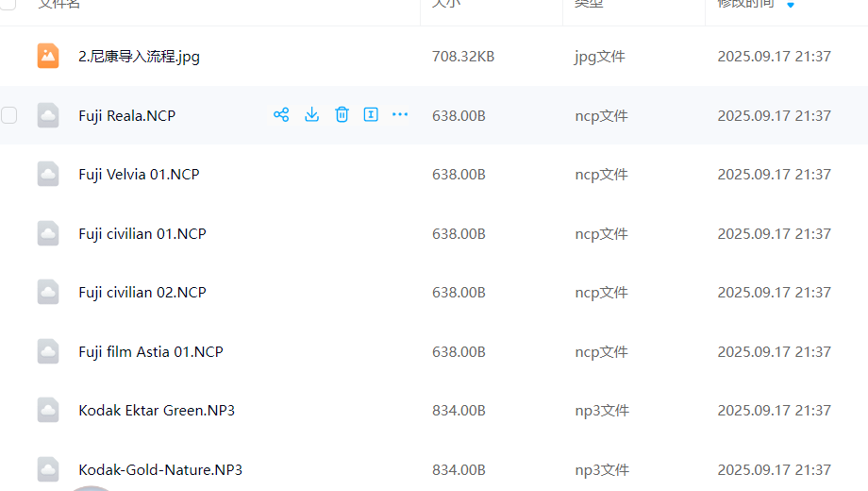This screenshot has width=868, height=491.
Task: Open the file 2.尼康导入流程.jpg
Action: [139, 57]
